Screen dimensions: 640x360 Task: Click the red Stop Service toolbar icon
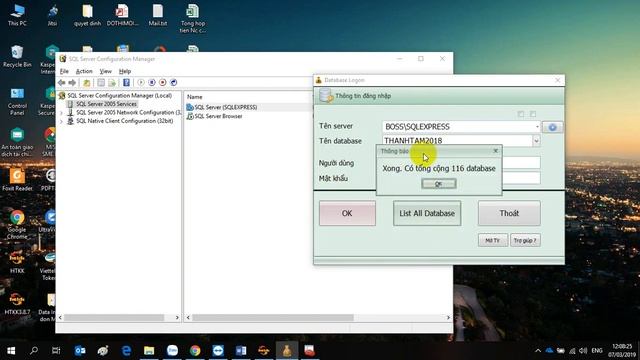coord(162,82)
